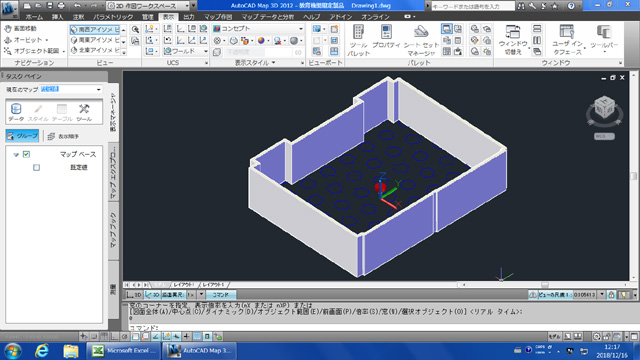Click the tile horizontally windows icon
The width and height of the screenshot is (640, 360).
coord(537,29)
